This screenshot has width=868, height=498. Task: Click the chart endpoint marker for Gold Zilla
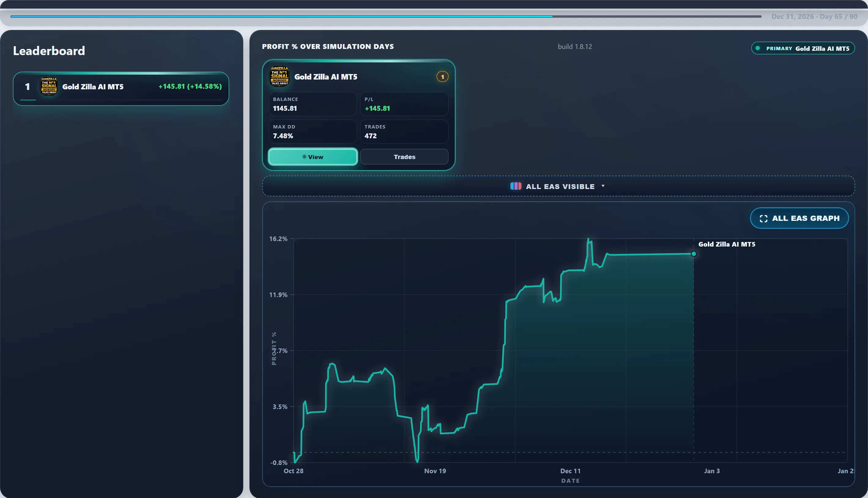pos(693,254)
